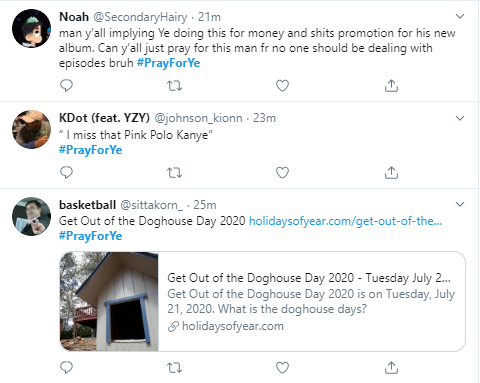This screenshot has width=480, height=383.
Task: Reply to basketball's Doghouse Day tweet
Action: (x=66, y=367)
